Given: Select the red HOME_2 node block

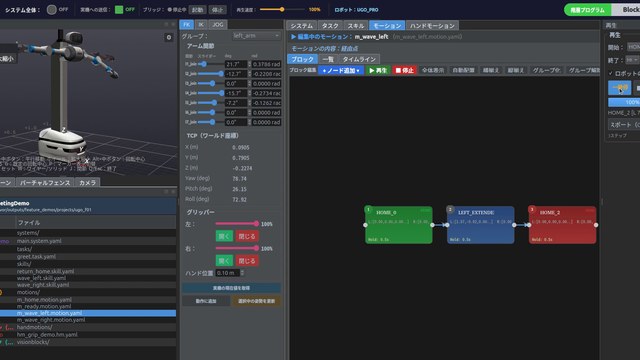Looking at the screenshot, I should point(562,225).
